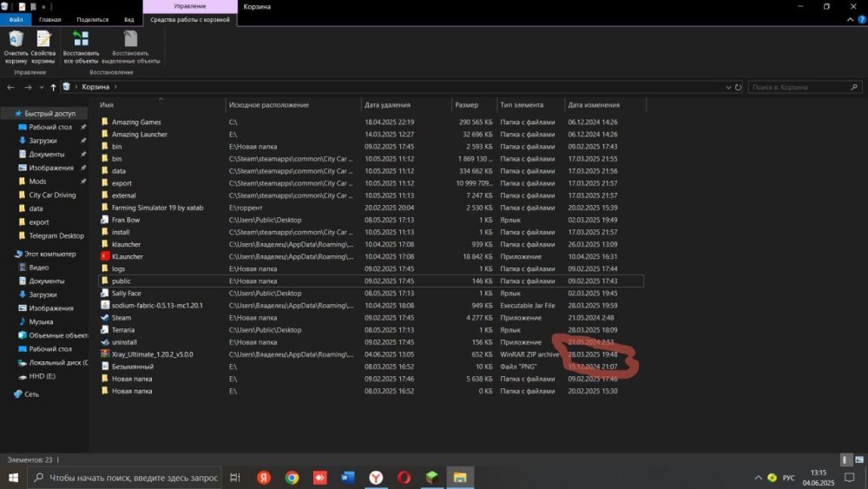Open City Car Driving in sidebar

pyautogui.click(x=52, y=195)
